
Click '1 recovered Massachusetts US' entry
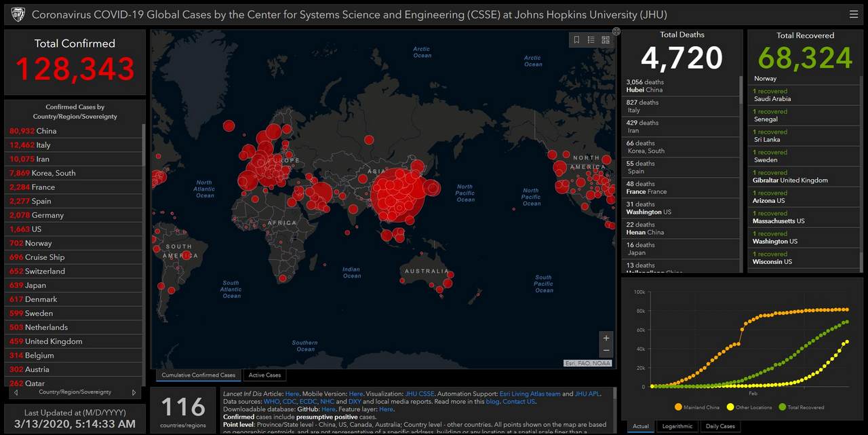coord(805,217)
